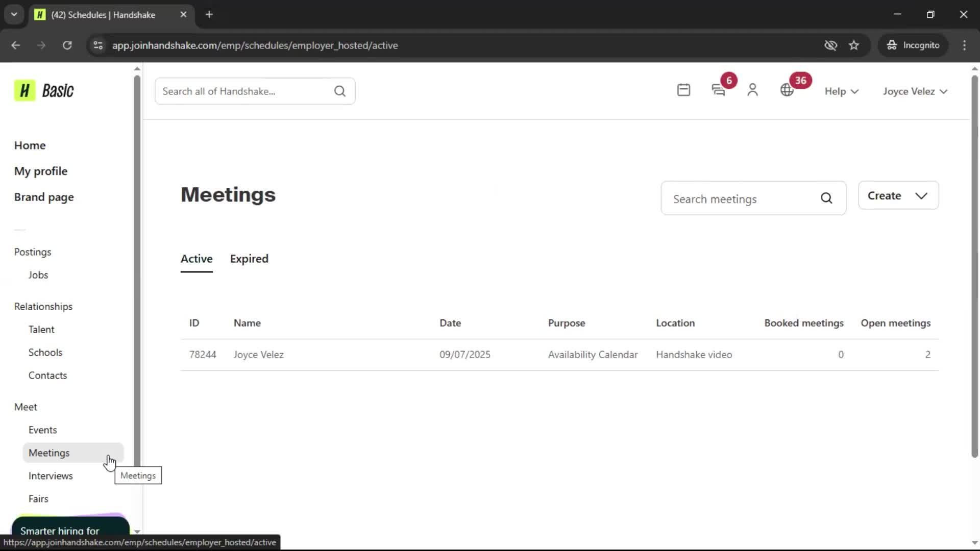980x551 pixels.
Task: Click the site information icon in address bar
Action: point(98,45)
